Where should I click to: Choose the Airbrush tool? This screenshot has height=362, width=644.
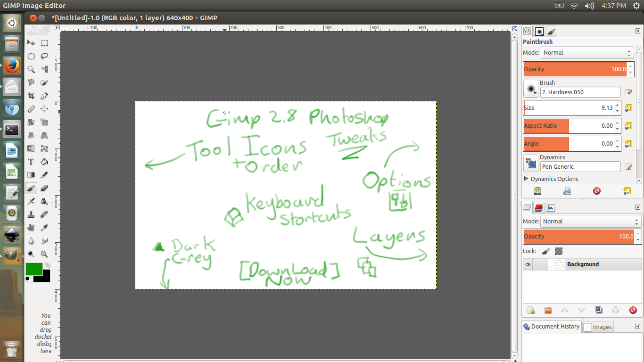click(x=31, y=201)
